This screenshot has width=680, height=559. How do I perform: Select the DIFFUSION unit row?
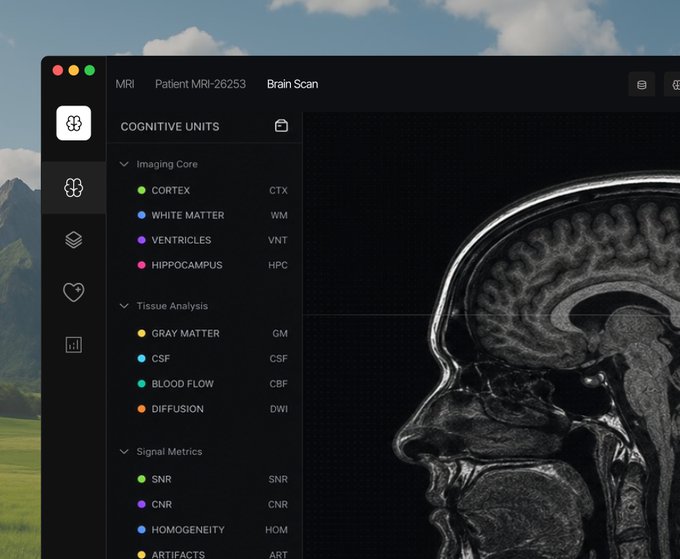212,409
